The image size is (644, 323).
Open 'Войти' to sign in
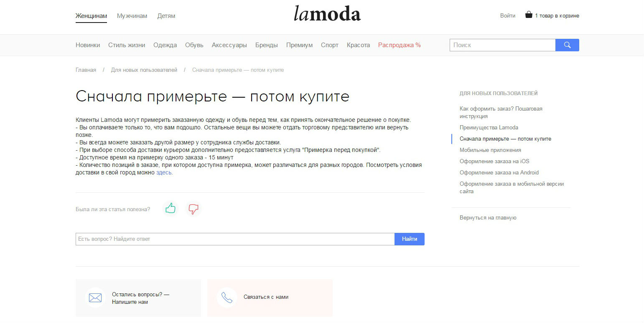[507, 15]
